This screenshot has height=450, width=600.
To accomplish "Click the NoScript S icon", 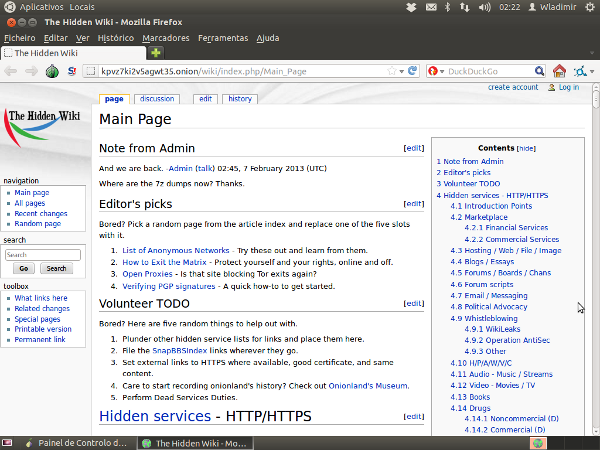I will pos(72,71).
